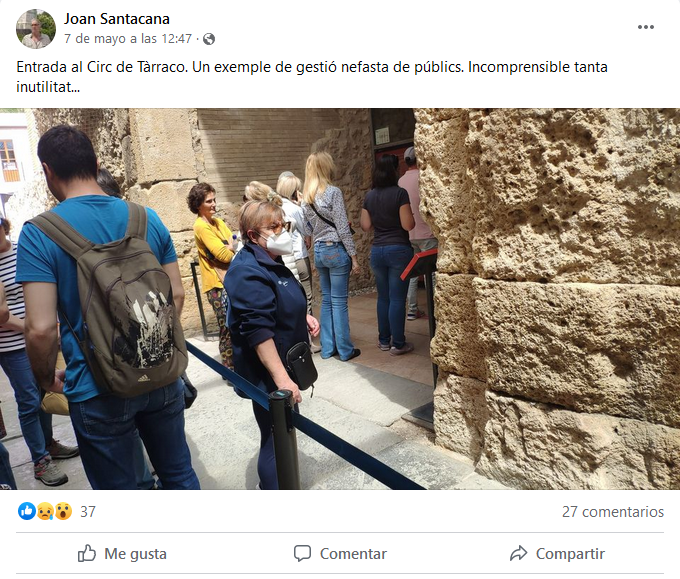Click the truncated text ending inutilitat...
Image resolution: width=680 pixels, height=579 pixels.
pyautogui.click(x=48, y=87)
